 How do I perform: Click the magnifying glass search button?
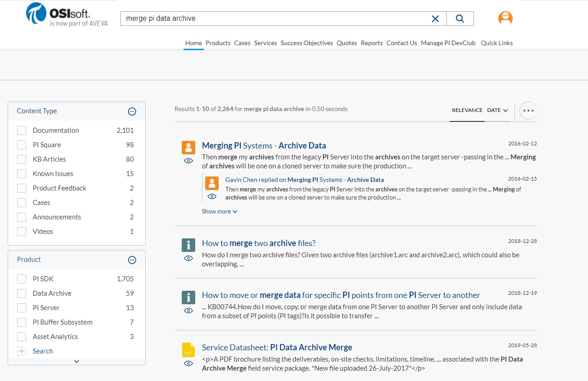[x=460, y=19]
